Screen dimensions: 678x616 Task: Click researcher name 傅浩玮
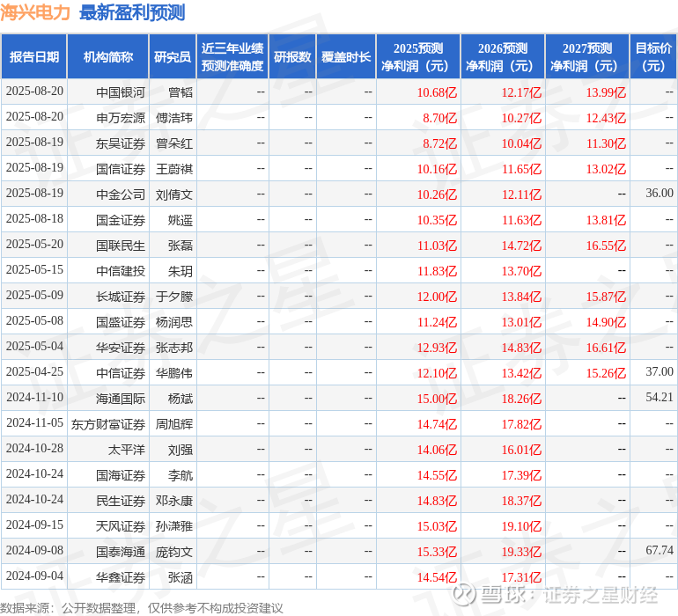(x=174, y=118)
